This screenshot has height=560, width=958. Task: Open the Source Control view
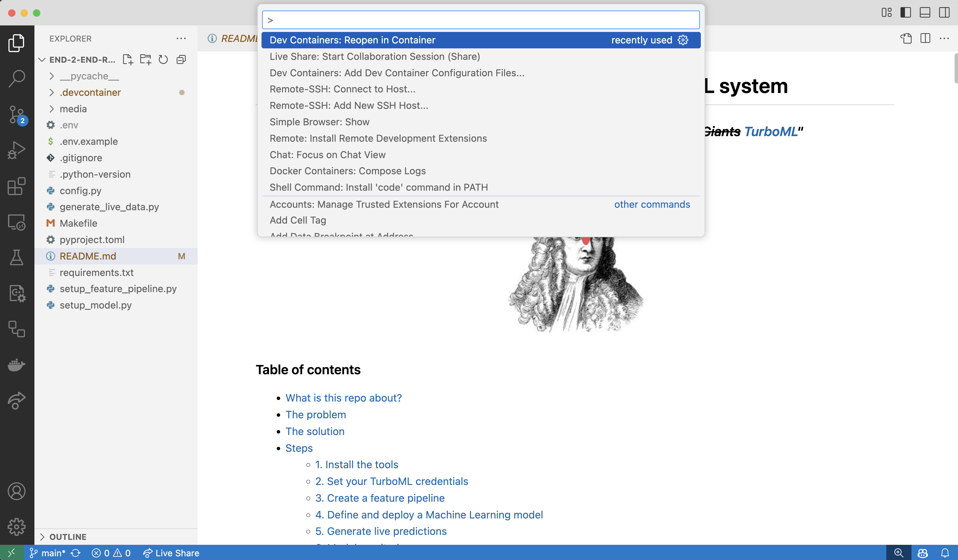pos(17,114)
